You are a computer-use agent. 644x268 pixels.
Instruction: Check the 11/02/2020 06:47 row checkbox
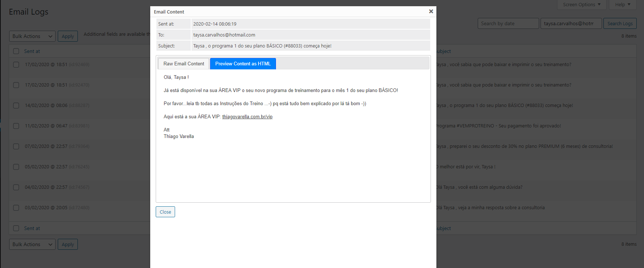click(x=16, y=126)
